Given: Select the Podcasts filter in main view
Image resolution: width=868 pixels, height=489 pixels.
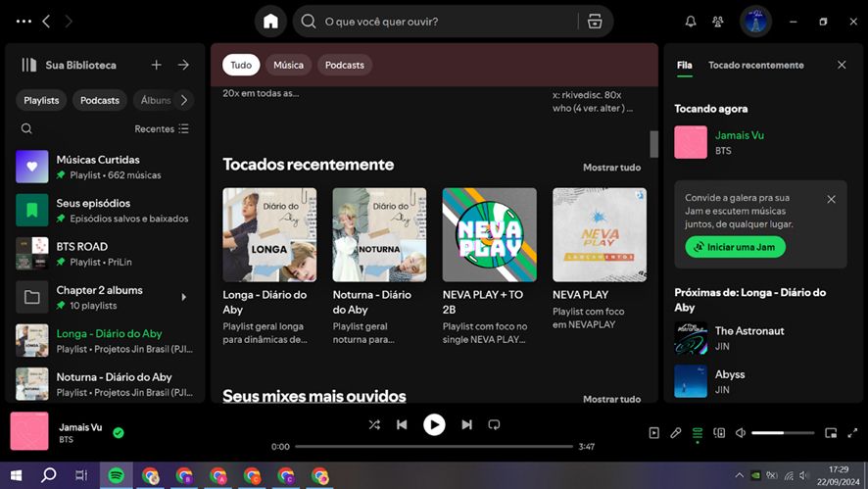Looking at the screenshot, I should pyautogui.click(x=344, y=65).
